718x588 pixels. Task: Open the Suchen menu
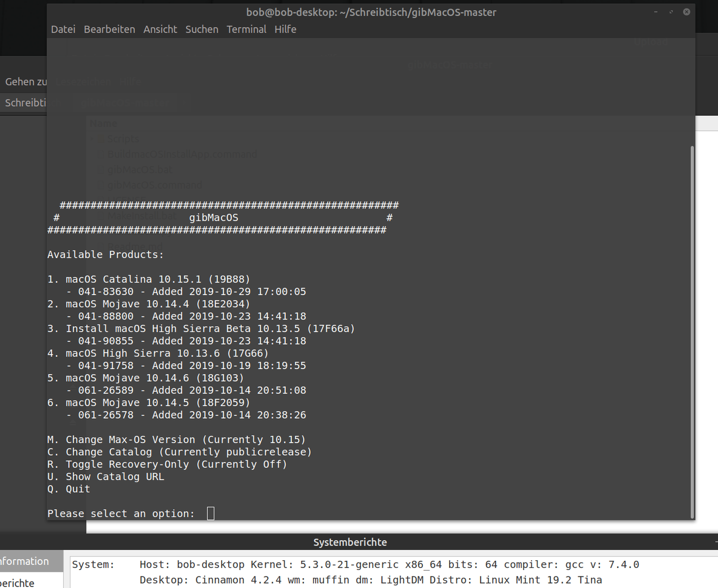(201, 29)
